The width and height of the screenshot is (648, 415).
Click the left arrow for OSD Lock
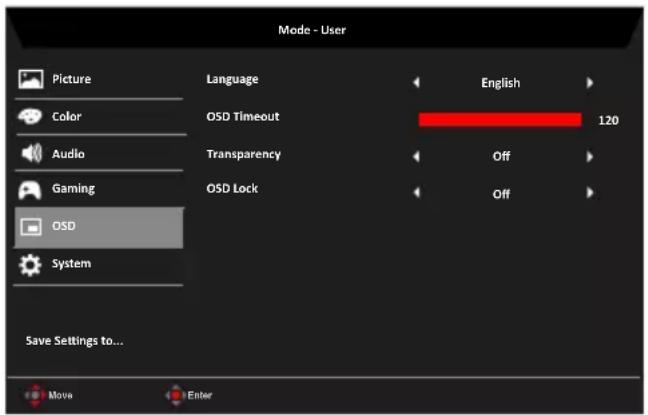pyautogui.click(x=417, y=193)
